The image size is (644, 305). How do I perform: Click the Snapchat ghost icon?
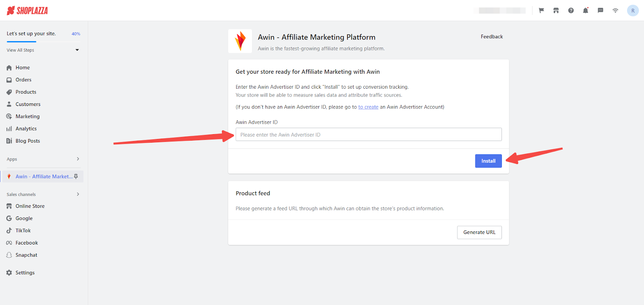coord(9,255)
